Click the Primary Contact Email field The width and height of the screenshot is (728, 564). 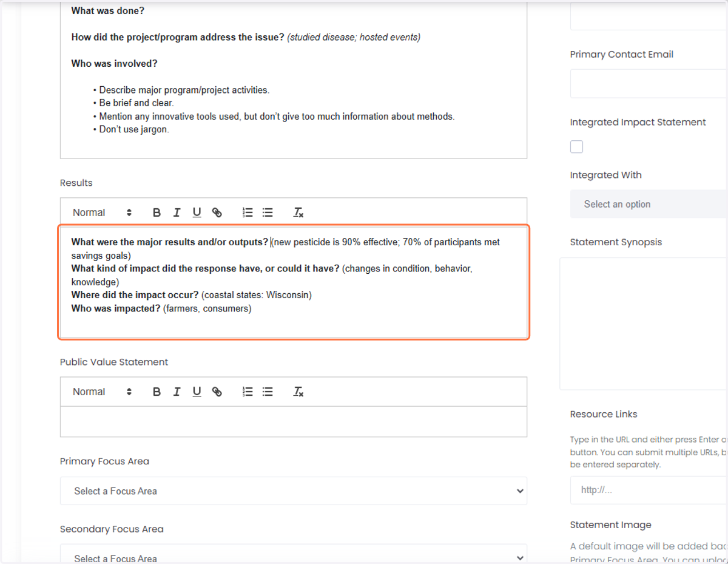pos(649,83)
